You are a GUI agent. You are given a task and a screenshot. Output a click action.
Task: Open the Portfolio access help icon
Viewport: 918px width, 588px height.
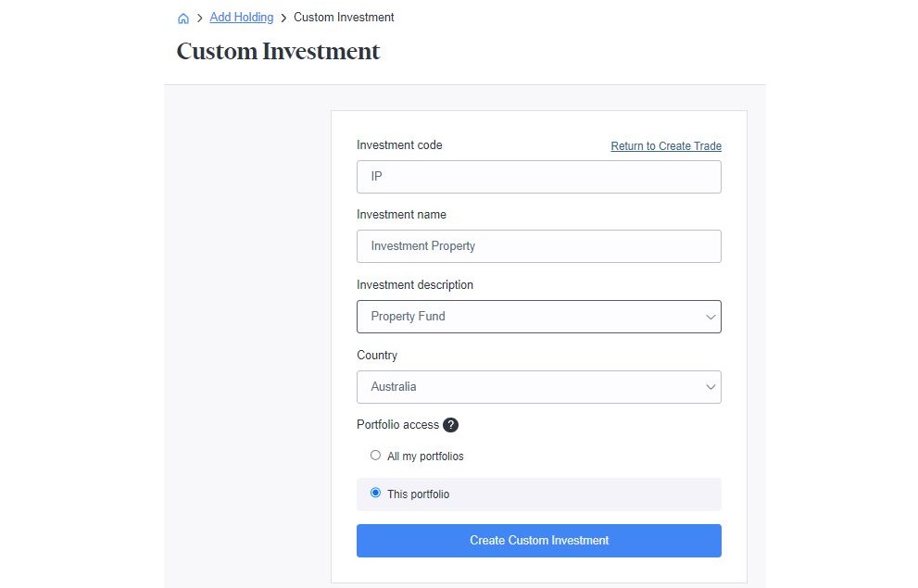(451, 425)
